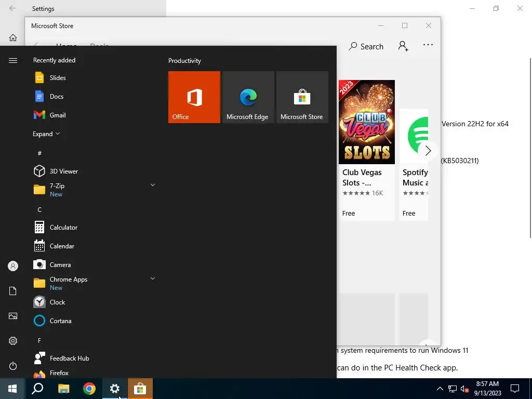This screenshot has width=532, height=399.
Task: Go to Home in Settings sidebar
Action: (13, 37)
